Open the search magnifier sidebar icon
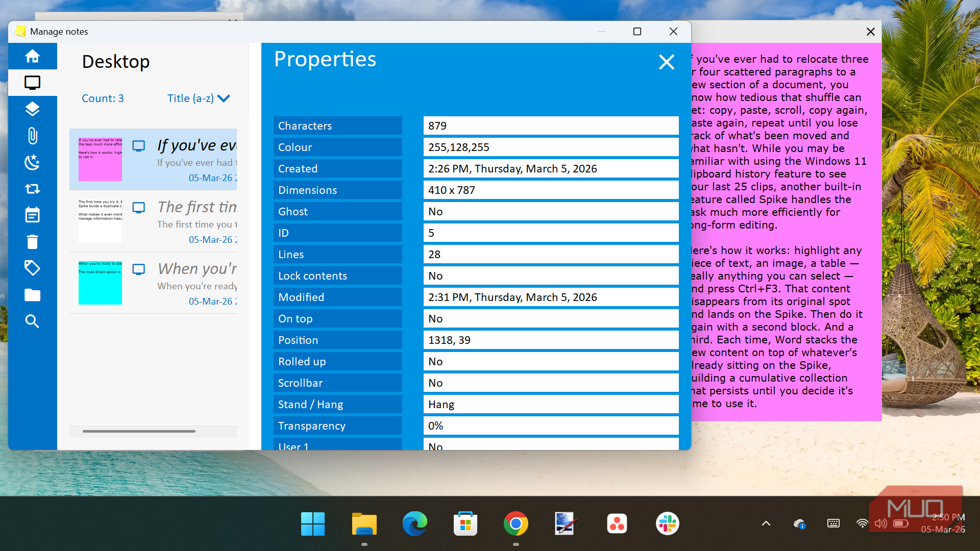980x551 pixels. click(32, 321)
